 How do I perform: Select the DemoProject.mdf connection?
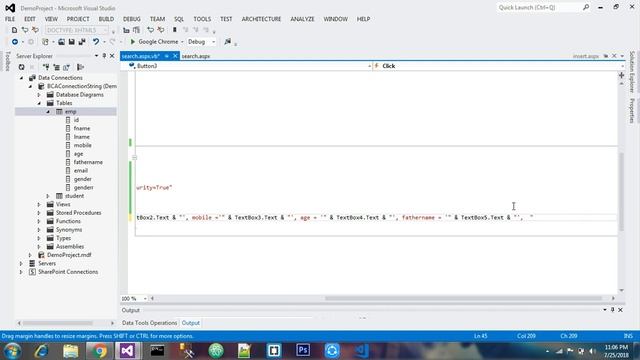tap(69, 255)
